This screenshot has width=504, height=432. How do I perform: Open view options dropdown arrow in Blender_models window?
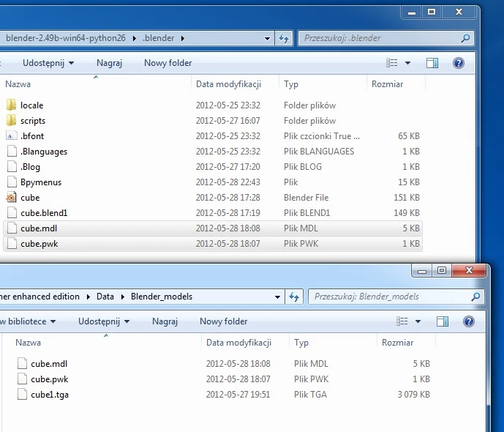[418, 321]
